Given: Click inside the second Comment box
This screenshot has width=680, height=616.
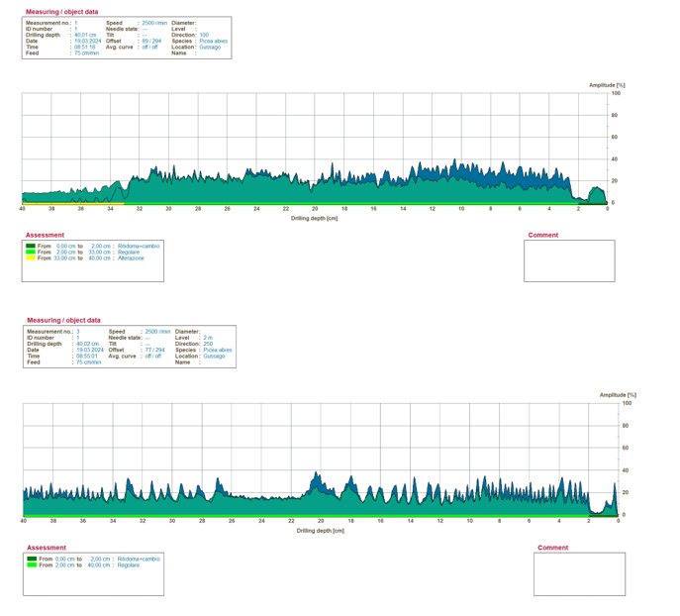Looking at the screenshot, I should pos(579,574).
